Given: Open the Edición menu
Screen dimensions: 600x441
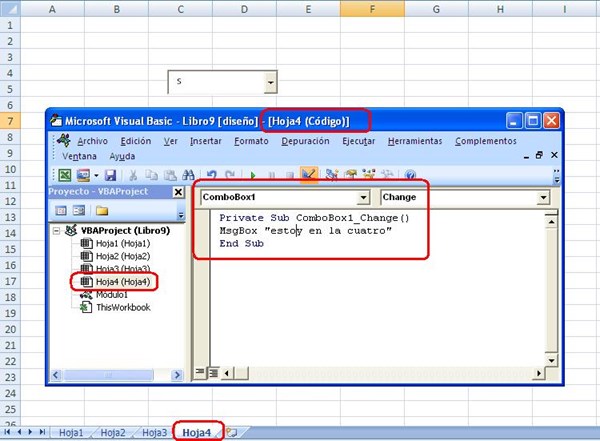Looking at the screenshot, I should [x=135, y=141].
